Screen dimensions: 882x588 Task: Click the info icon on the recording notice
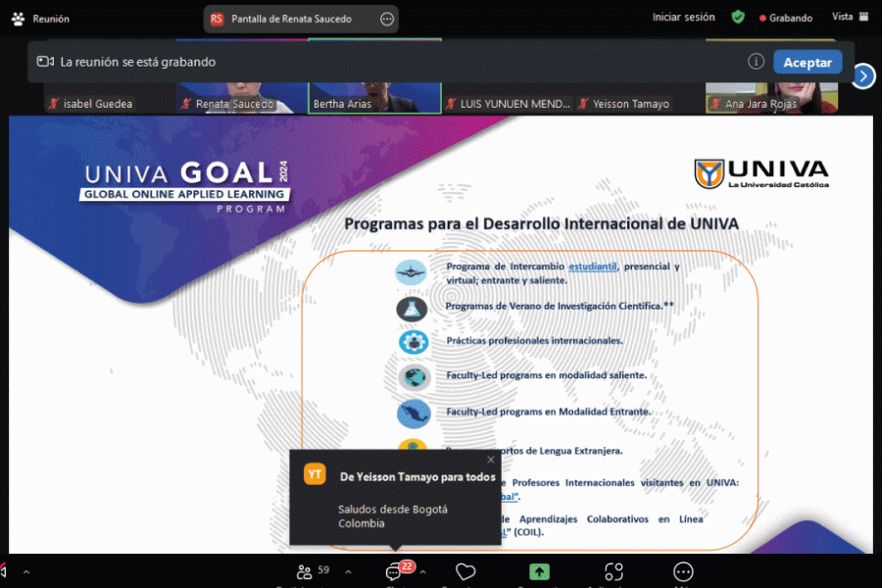point(756,62)
